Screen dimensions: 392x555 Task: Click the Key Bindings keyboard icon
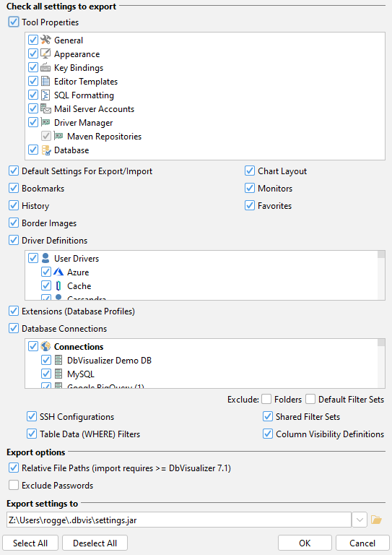45,68
